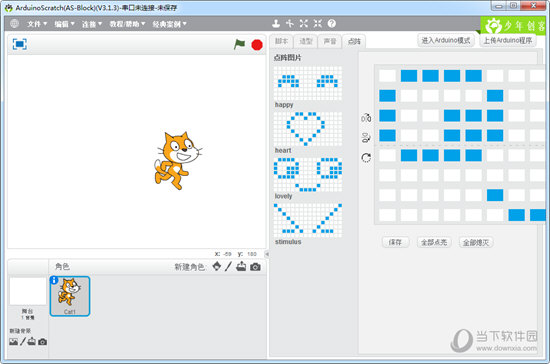550x364 pixels.
Task: Choose new sprite from library icon
Action: (x=217, y=267)
